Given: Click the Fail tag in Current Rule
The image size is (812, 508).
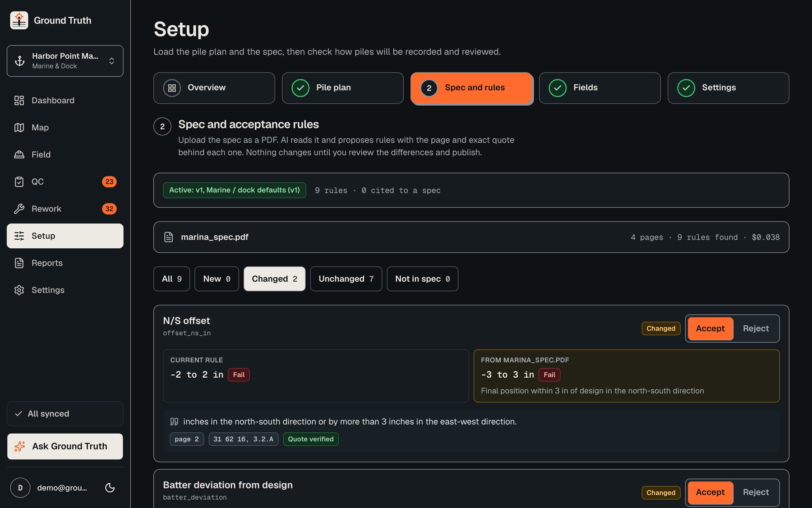Looking at the screenshot, I should pos(239,375).
